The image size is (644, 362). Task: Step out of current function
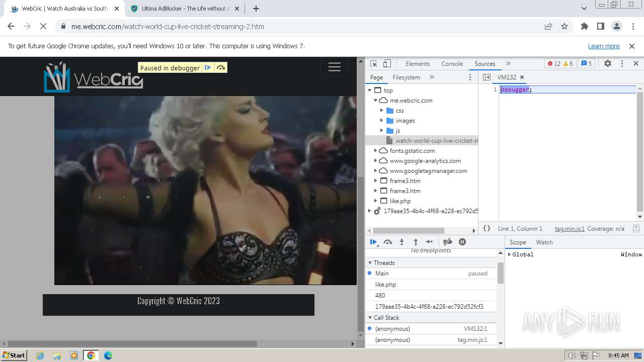pyautogui.click(x=416, y=242)
